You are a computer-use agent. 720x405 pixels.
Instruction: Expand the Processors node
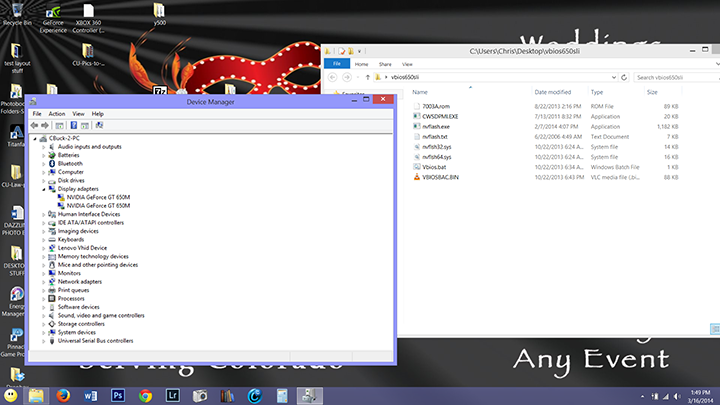tap(44, 299)
